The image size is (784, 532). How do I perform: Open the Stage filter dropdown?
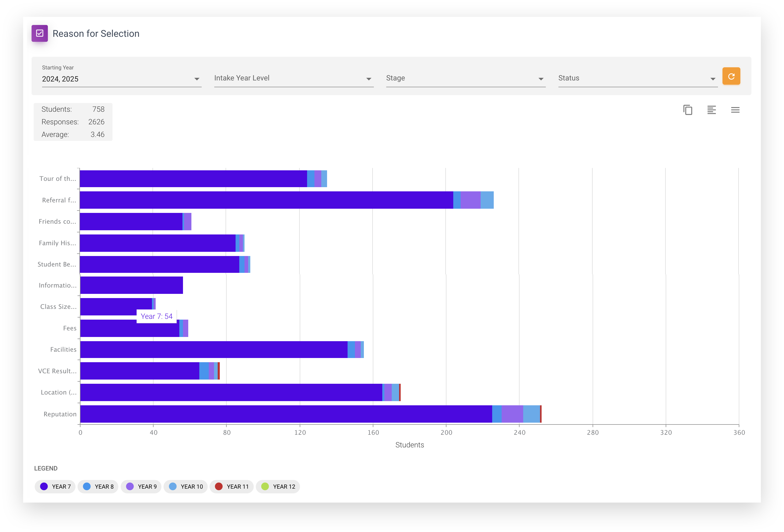[x=466, y=79]
